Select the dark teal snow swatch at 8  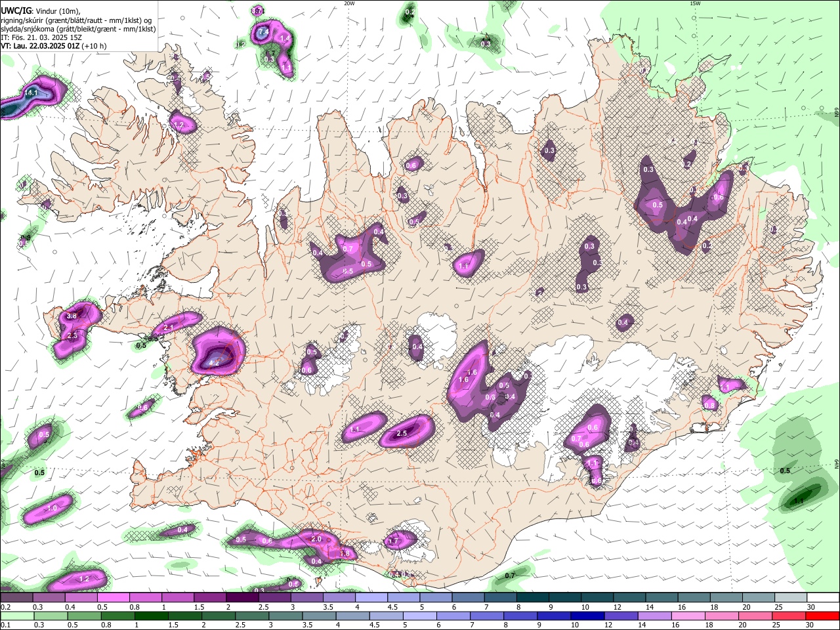coord(533,598)
